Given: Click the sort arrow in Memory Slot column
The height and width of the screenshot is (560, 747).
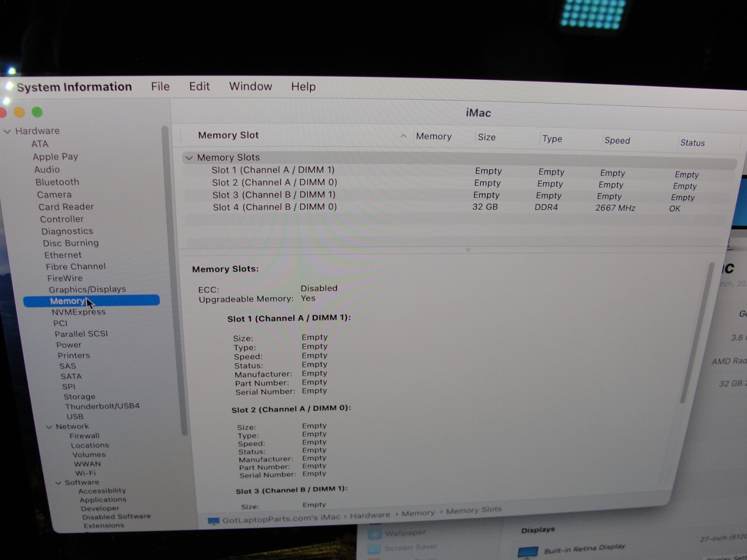Looking at the screenshot, I should pos(403,136).
